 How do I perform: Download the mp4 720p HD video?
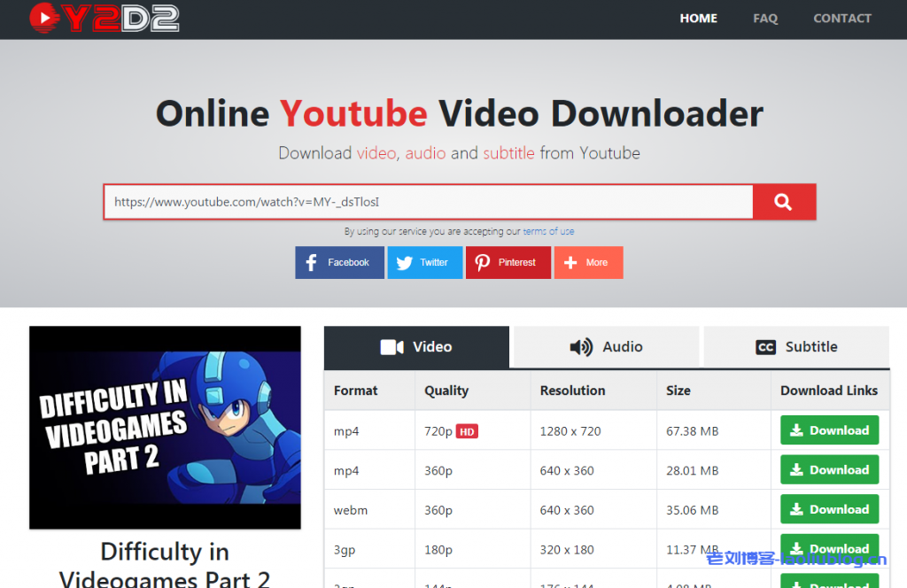829,429
